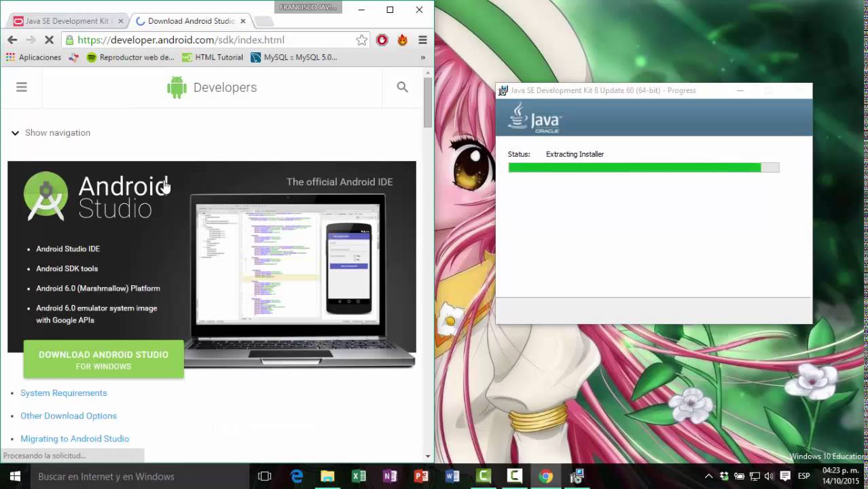Bookmark this page with the star icon
The height and width of the screenshot is (489, 868).
(x=362, y=40)
